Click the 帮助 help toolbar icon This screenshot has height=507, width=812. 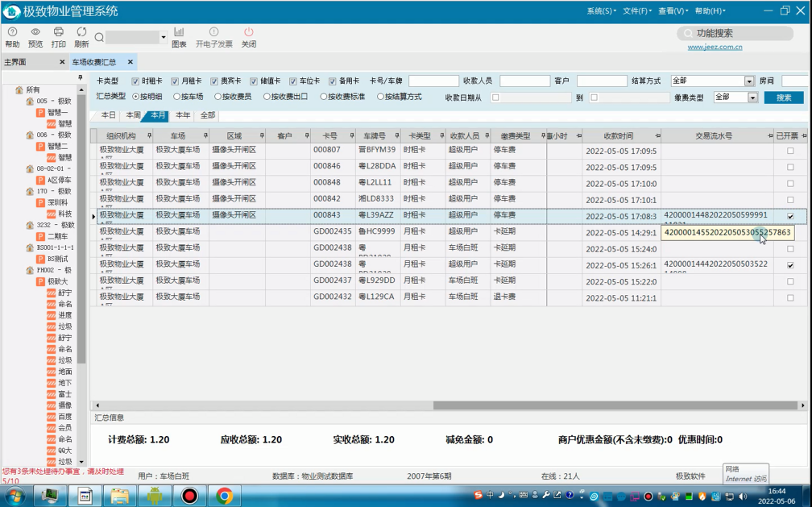coord(12,32)
